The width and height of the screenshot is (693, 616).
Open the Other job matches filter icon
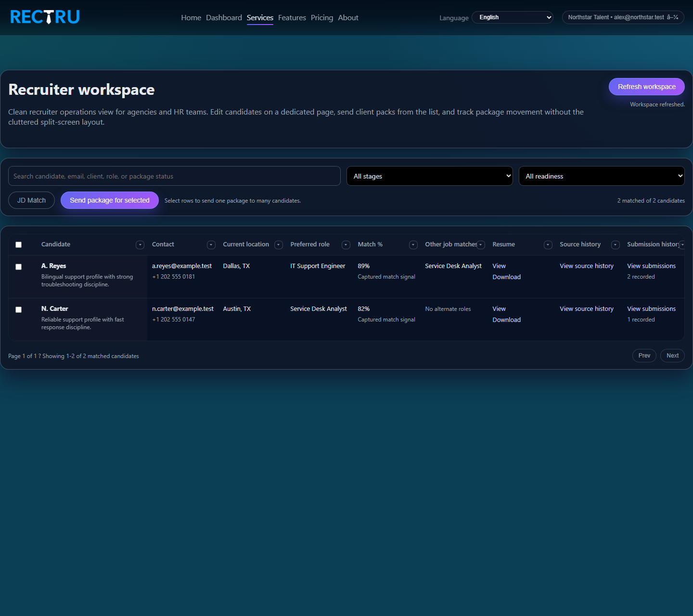(480, 244)
